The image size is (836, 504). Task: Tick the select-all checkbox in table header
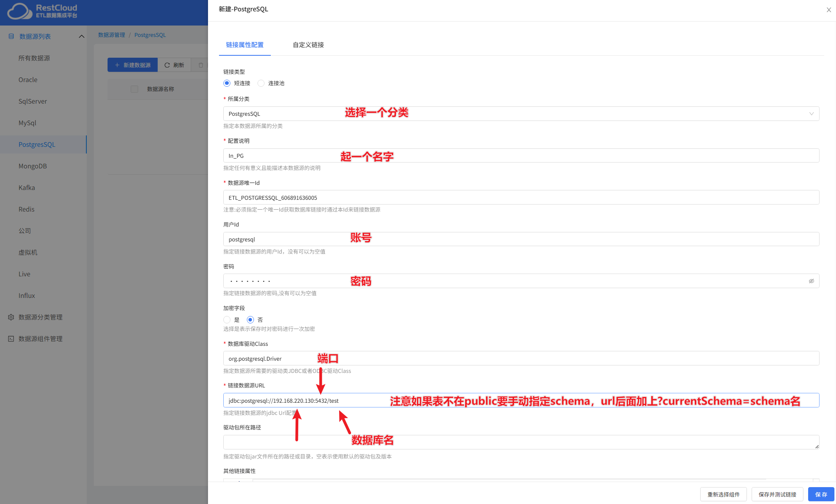[x=134, y=89]
